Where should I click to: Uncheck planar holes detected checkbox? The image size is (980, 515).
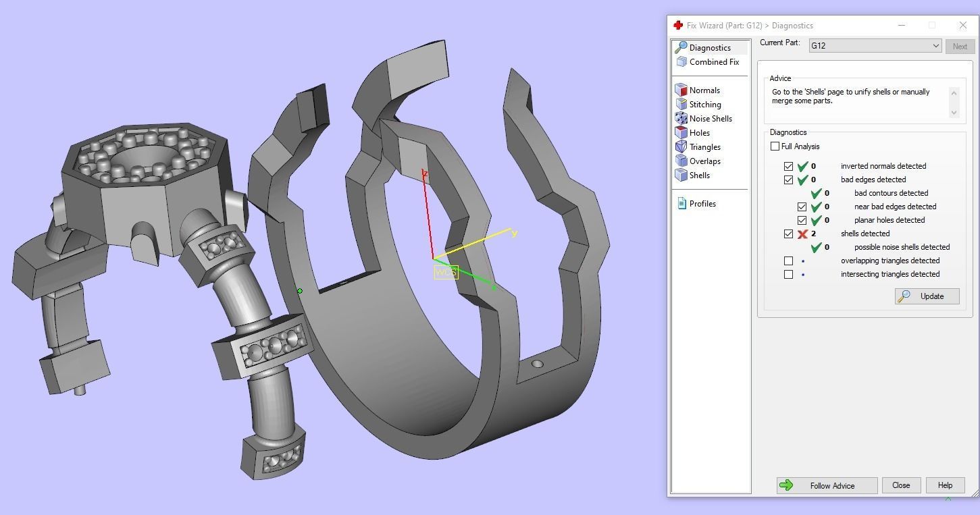click(x=802, y=220)
